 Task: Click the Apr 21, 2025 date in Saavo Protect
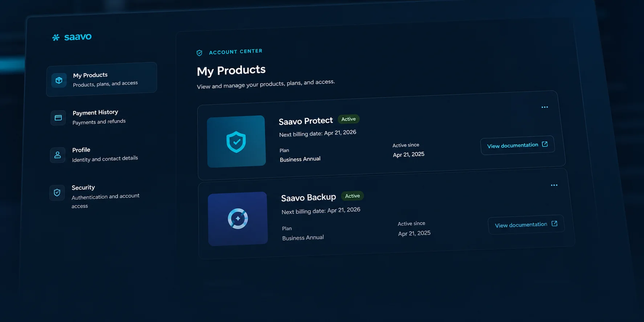coord(408,154)
